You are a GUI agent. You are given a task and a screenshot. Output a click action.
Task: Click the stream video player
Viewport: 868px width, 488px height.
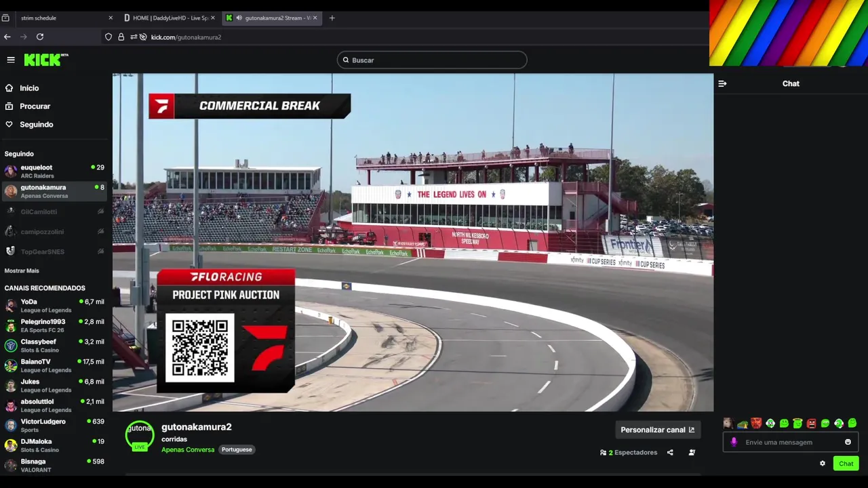point(413,243)
